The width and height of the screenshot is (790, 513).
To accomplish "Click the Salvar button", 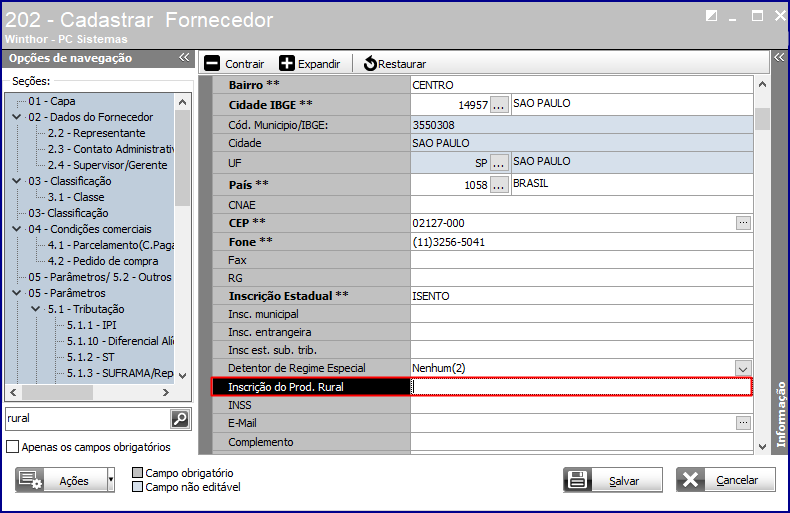I will [x=613, y=480].
